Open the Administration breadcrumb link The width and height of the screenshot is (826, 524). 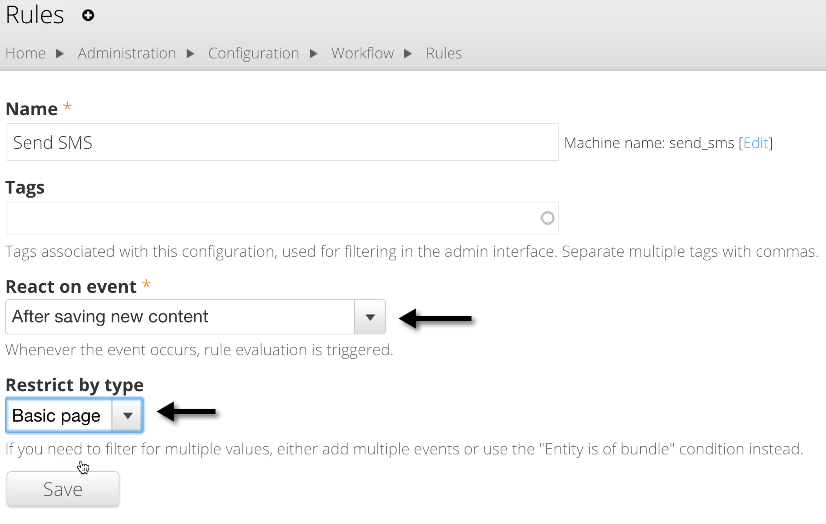pos(126,53)
